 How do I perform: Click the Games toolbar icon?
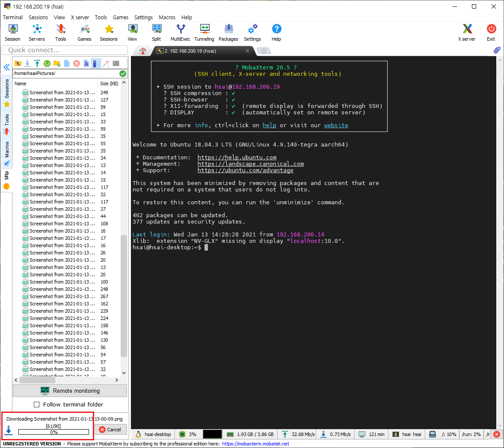85,33
